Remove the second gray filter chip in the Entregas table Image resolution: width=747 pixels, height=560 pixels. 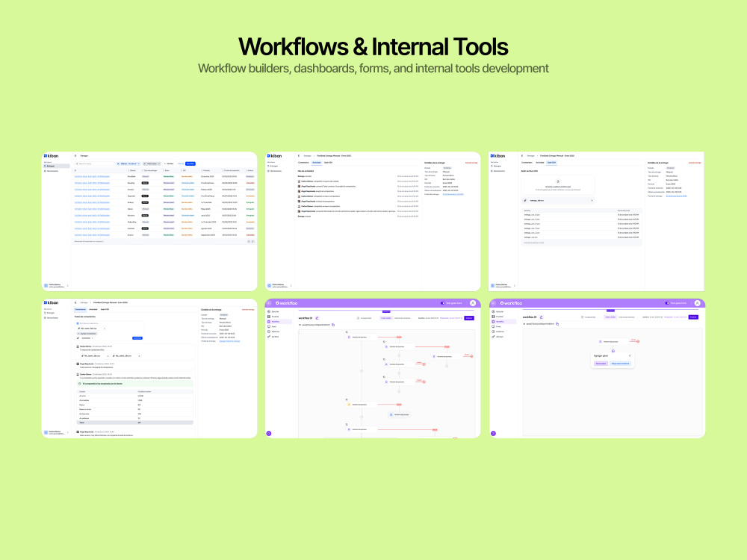144,164
